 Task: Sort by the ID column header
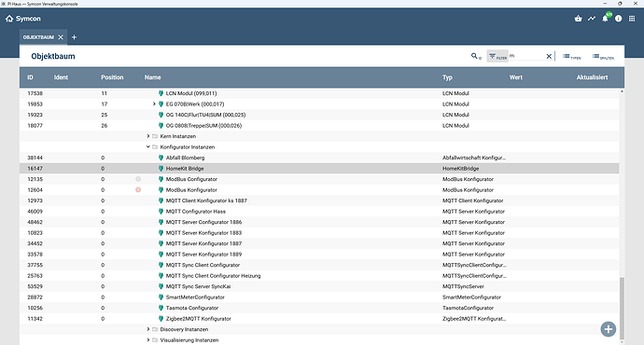click(x=31, y=77)
